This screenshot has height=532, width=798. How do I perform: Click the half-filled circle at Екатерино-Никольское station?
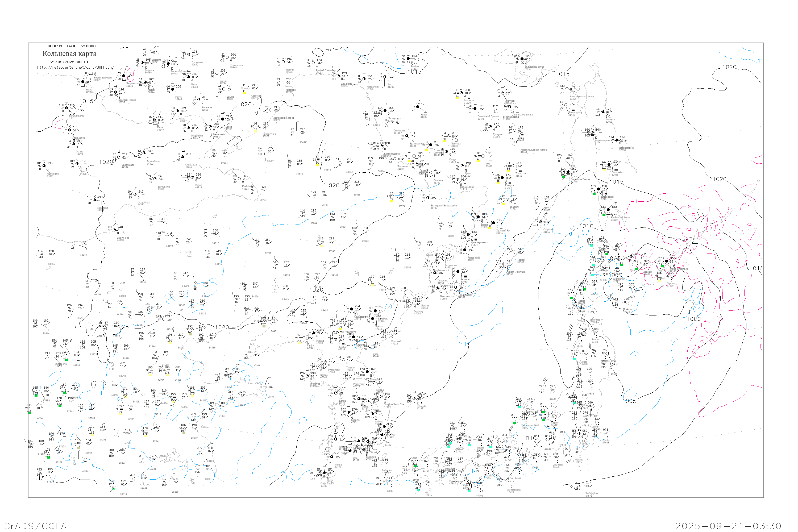(428, 198)
